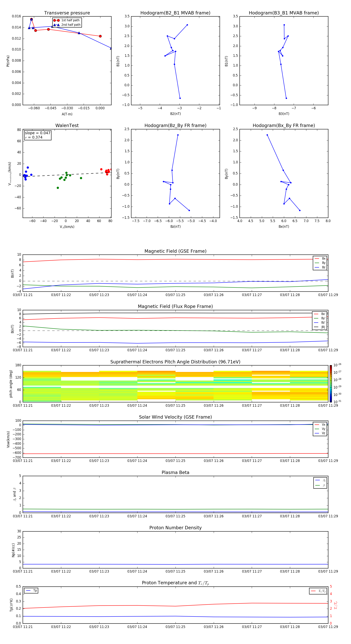This screenshot has height=644, width=351.
Task: Select "|B|" in the Flux Rope legend
Action: 320,327
